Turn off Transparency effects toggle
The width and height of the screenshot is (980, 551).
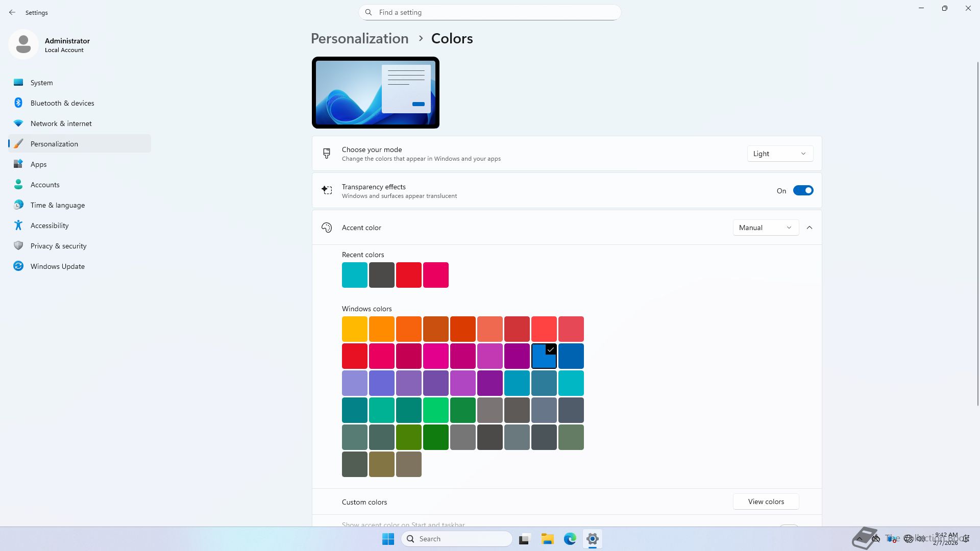(x=803, y=191)
